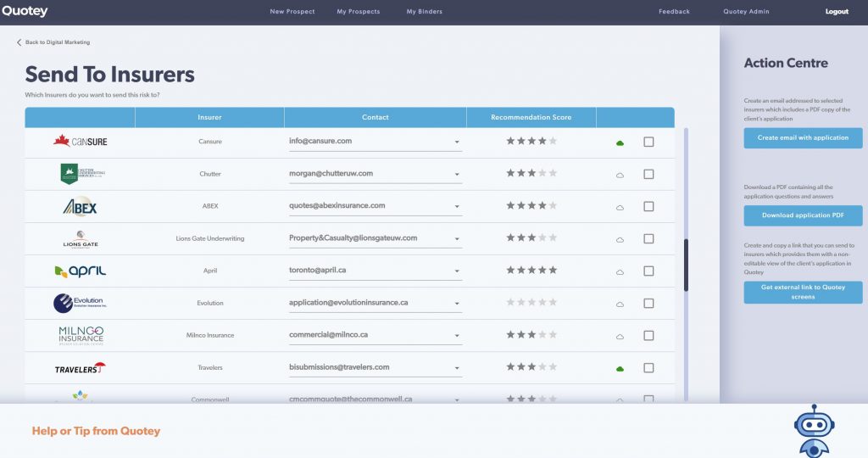Click the Recommendation Score column header
Screen dimensions: 868x458
pos(531,117)
